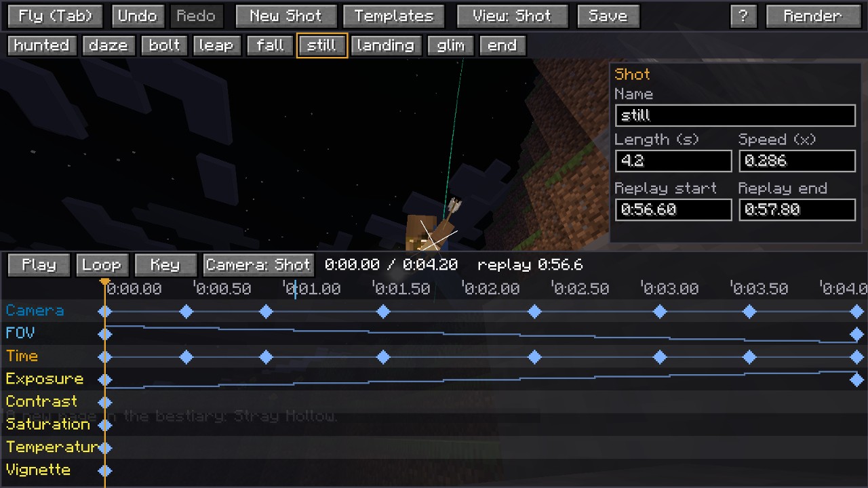Edit the Speed (x) field
The height and width of the screenshot is (488, 868).
click(797, 161)
